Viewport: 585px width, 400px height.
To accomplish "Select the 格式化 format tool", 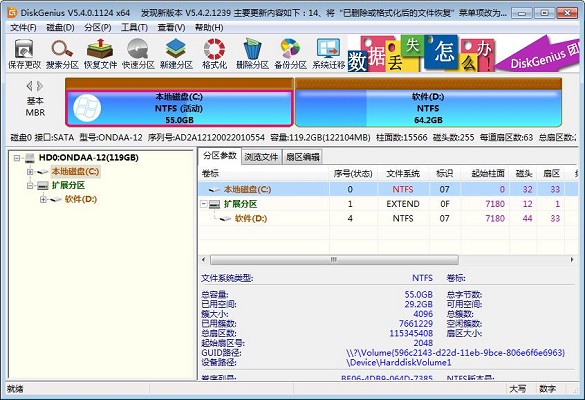I will (214, 54).
